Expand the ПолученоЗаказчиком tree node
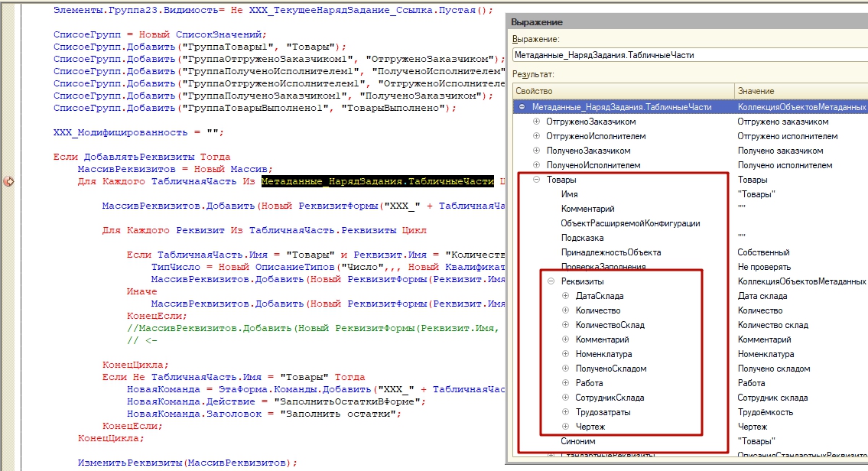 pos(536,151)
